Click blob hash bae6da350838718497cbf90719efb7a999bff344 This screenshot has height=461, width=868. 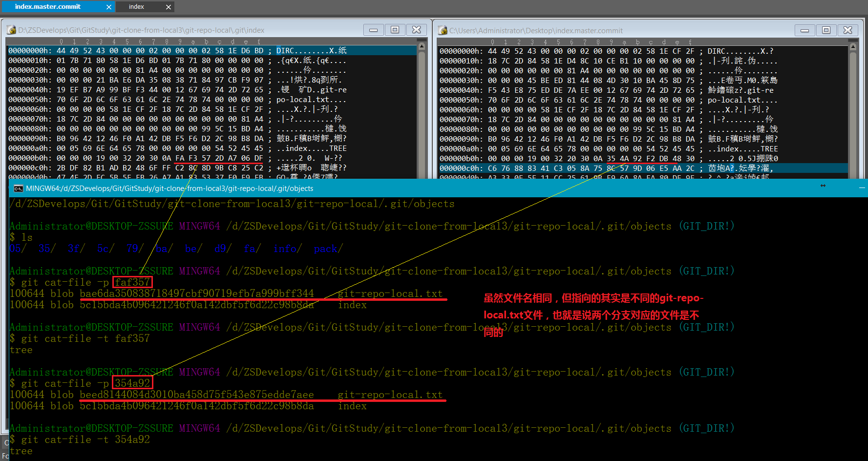(197, 293)
